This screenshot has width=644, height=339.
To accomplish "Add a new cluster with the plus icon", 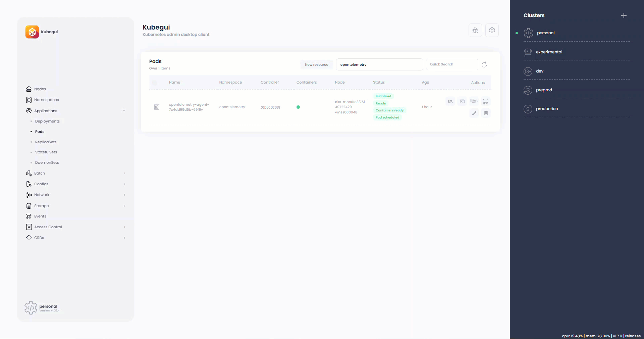I will click(x=624, y=15).
